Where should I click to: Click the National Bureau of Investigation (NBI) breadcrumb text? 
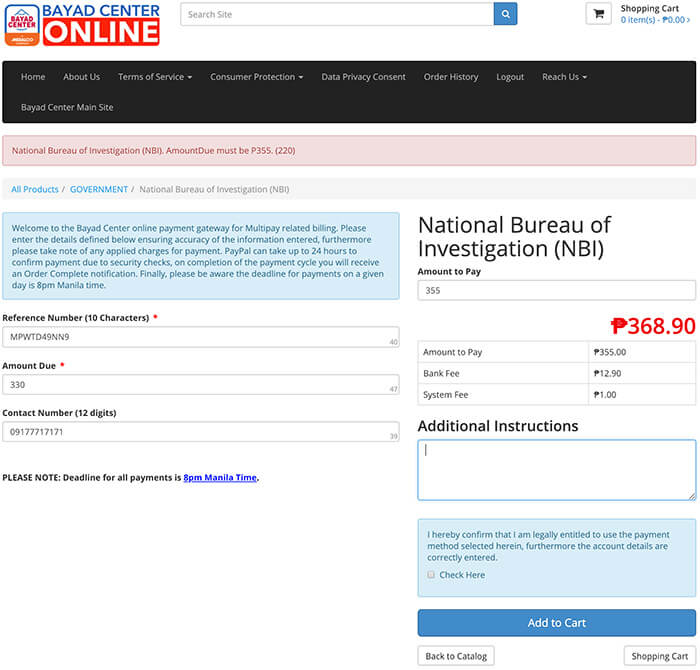pyautogui.click(x=214, y=189)
